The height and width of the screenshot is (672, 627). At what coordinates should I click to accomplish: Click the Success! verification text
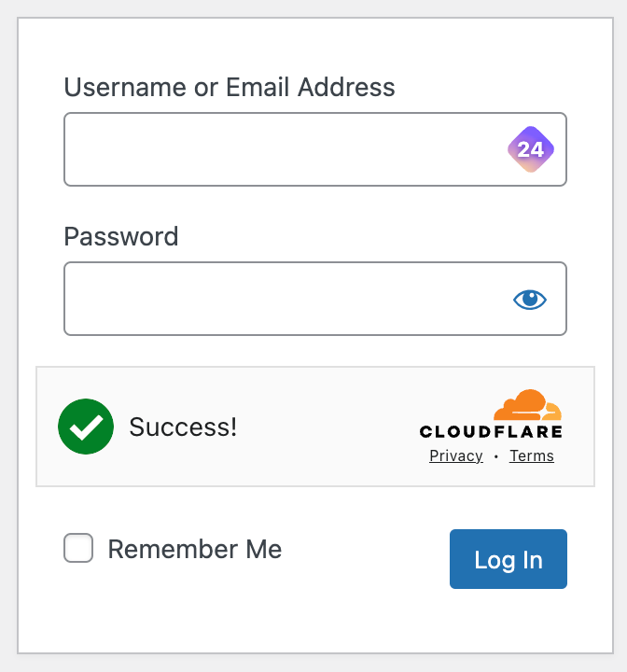click(x=183, y=427)
